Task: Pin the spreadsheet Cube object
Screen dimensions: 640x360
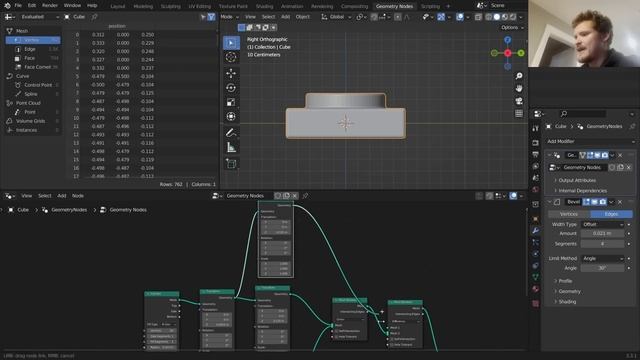Action: [94, 17]
